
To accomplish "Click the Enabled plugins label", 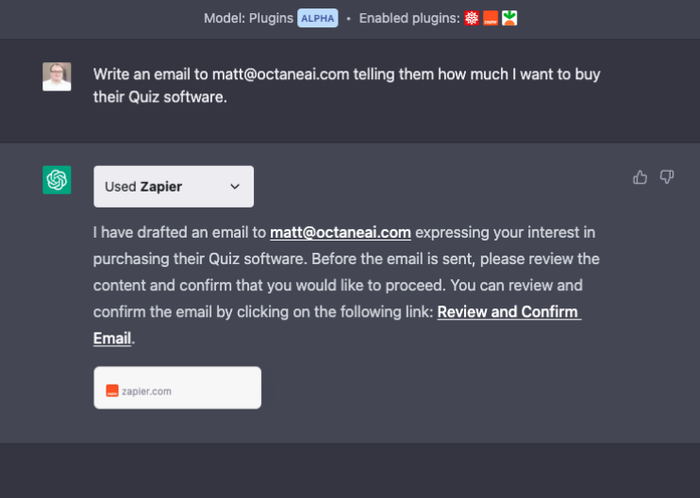I will [x=409, y=18].
